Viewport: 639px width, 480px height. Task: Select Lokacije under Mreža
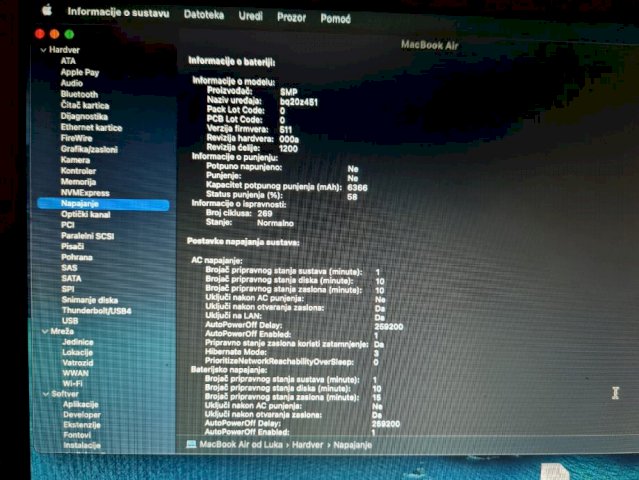pos(77,353)
